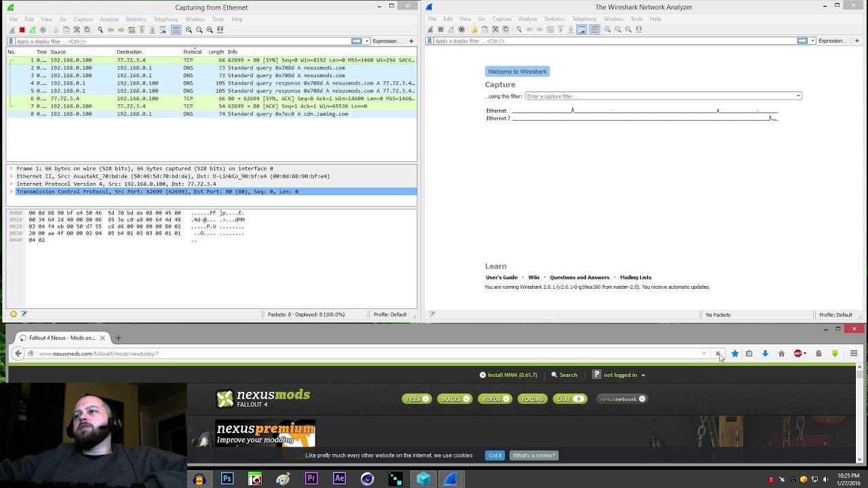Open a capture file in Network Analyzer window

coord(474,30)
